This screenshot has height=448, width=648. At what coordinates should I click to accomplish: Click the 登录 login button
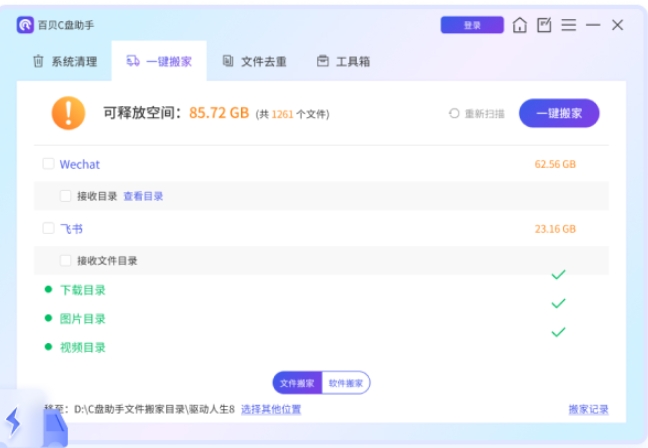click(472, 25)
